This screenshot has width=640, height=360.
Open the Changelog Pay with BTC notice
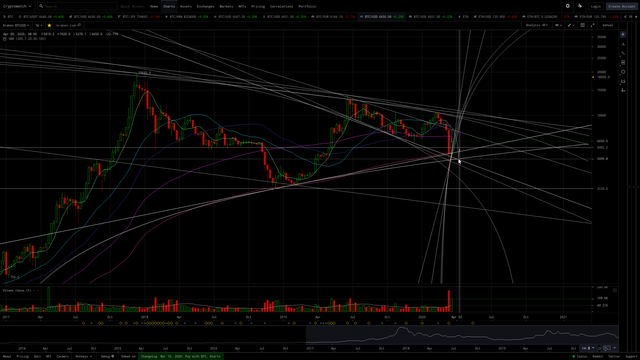tap(181, 356)
